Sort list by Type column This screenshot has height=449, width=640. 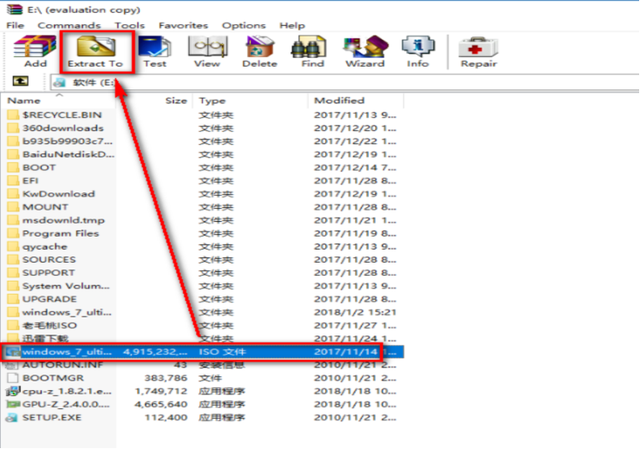coord(212,100)
